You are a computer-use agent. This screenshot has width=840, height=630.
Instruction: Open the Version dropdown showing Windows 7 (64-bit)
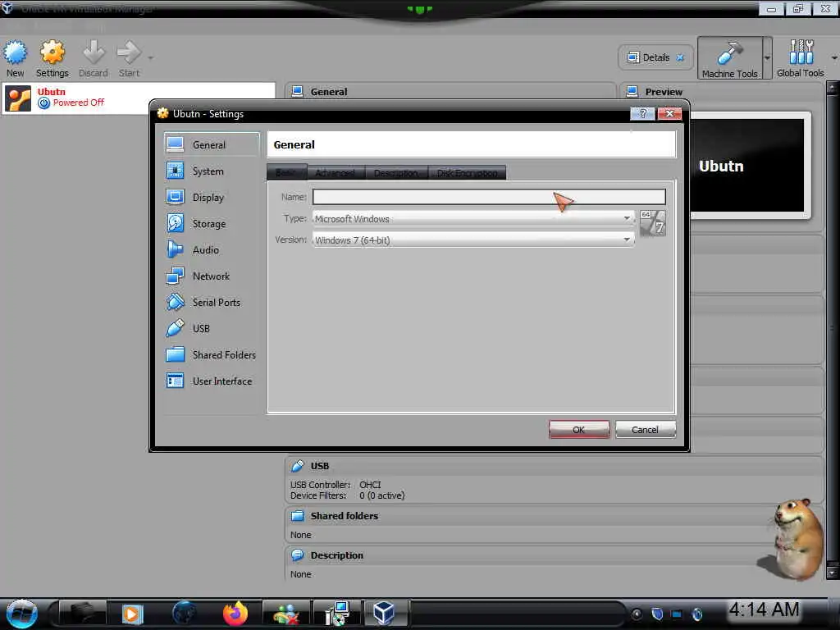coord(473,240)
